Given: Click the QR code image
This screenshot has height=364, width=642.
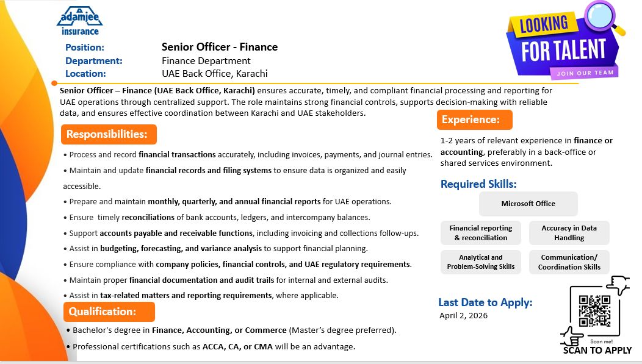Looking at the screenshot, I should click(594, 310).
